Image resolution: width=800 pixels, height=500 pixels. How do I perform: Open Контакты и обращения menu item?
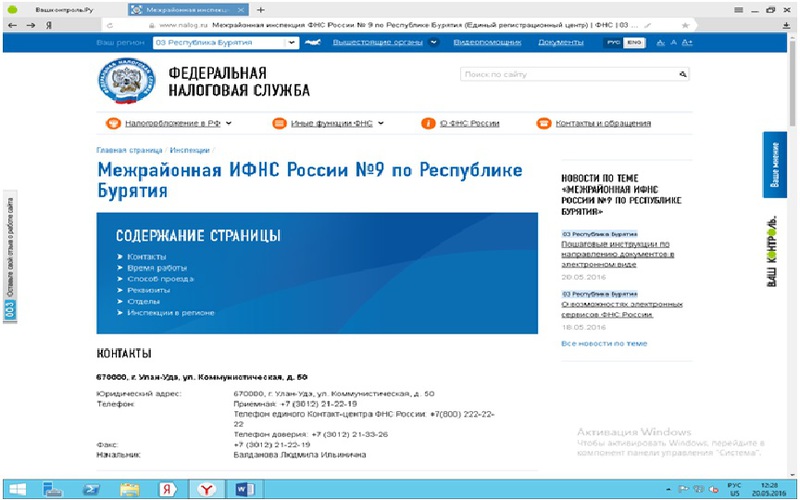tap(603, 123)
